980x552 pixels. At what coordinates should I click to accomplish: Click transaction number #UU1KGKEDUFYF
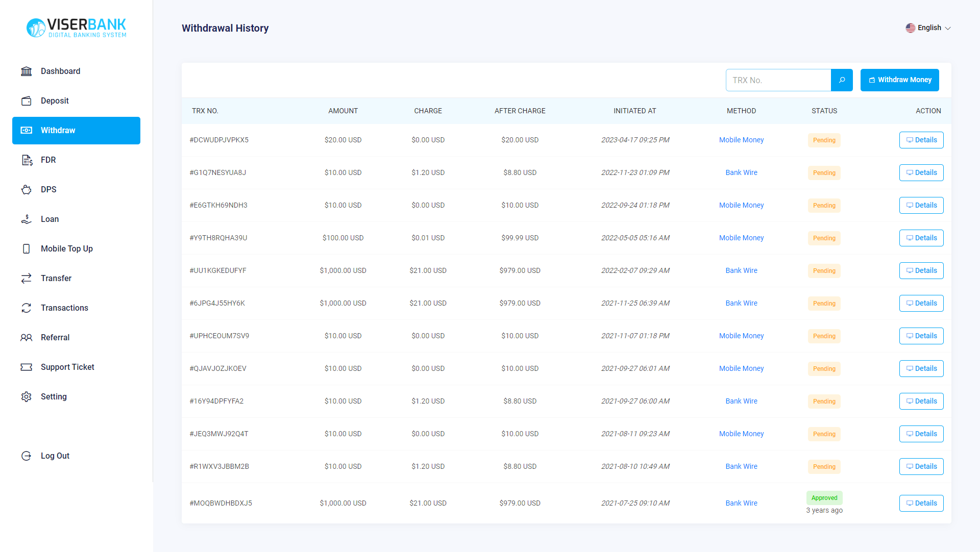pos(218,271)
